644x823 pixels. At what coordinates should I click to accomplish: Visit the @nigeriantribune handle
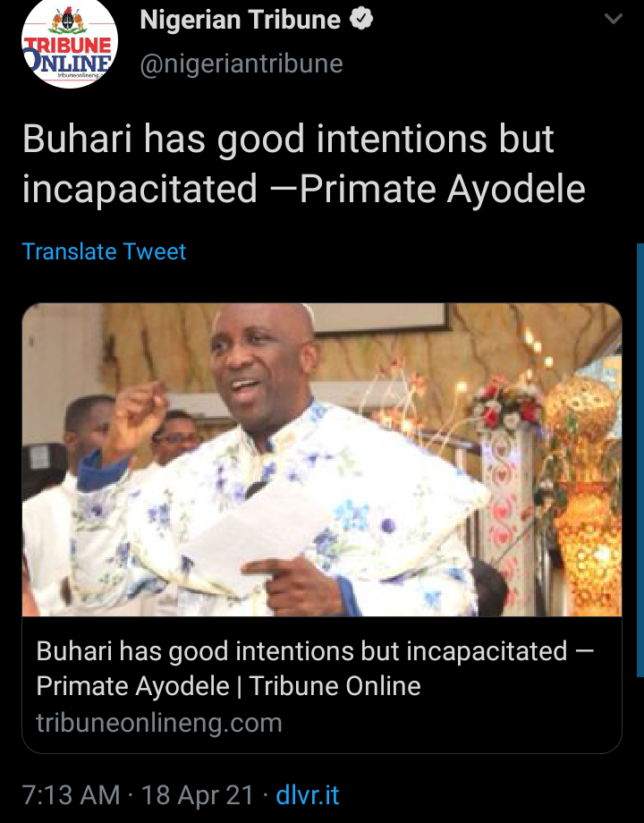point(241,64)
